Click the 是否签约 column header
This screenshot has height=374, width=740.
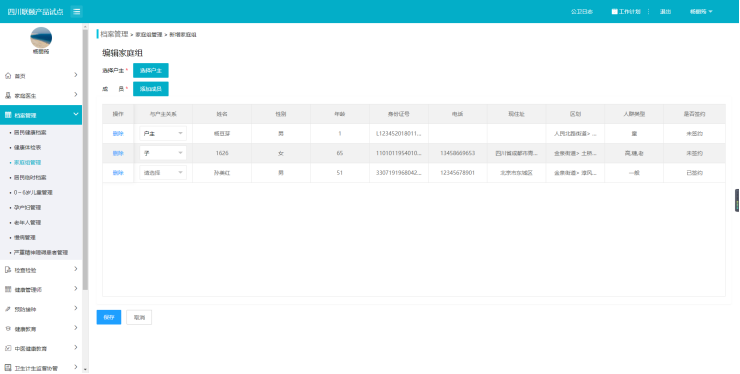pos(694,114)
